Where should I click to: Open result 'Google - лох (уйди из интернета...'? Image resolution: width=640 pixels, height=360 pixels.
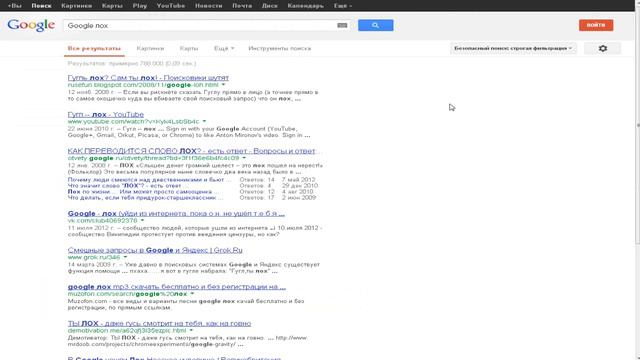[x=176, y=213]
